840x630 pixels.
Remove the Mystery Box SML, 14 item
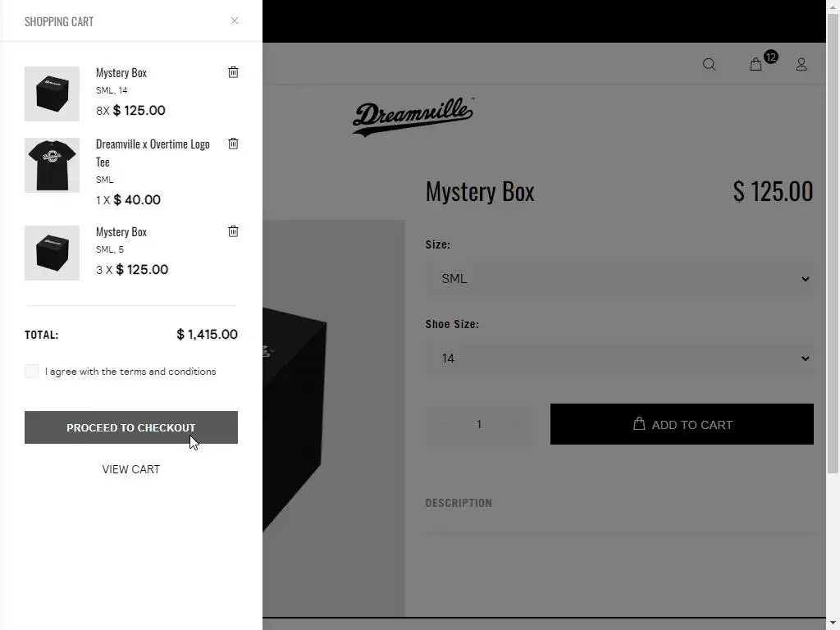[x=233, y=72]
